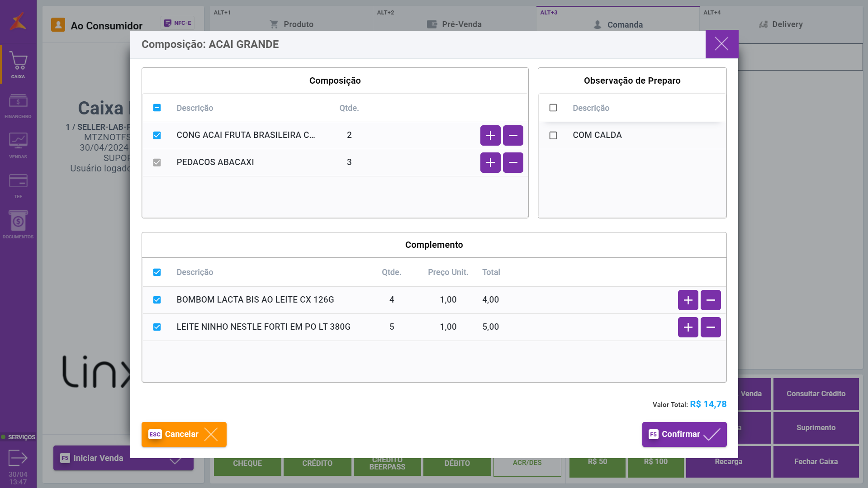Image resolution: width=868 pixels, height=488 pixels.
Task: Switch to the Delivery tab
Action: pos(781,24)
